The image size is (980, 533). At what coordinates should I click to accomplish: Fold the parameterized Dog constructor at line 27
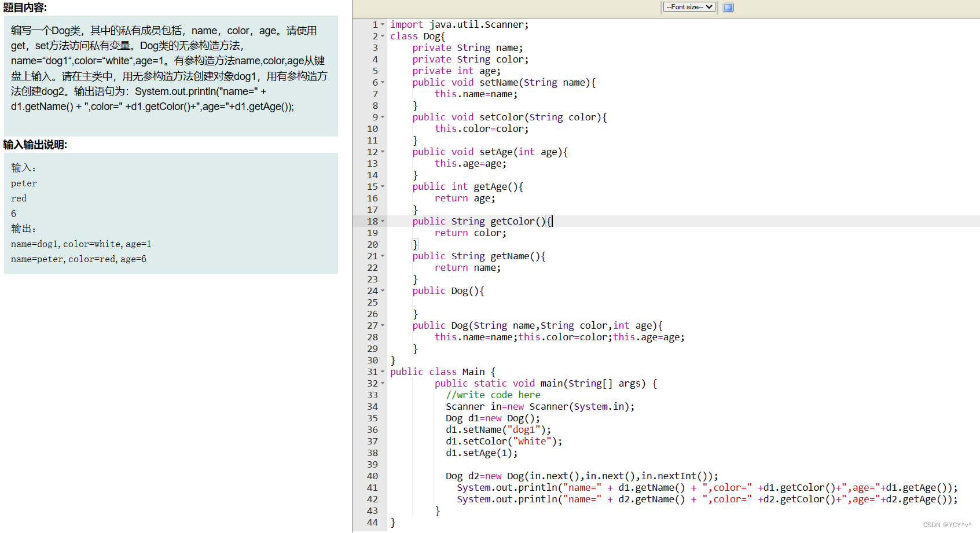point(383,325)
